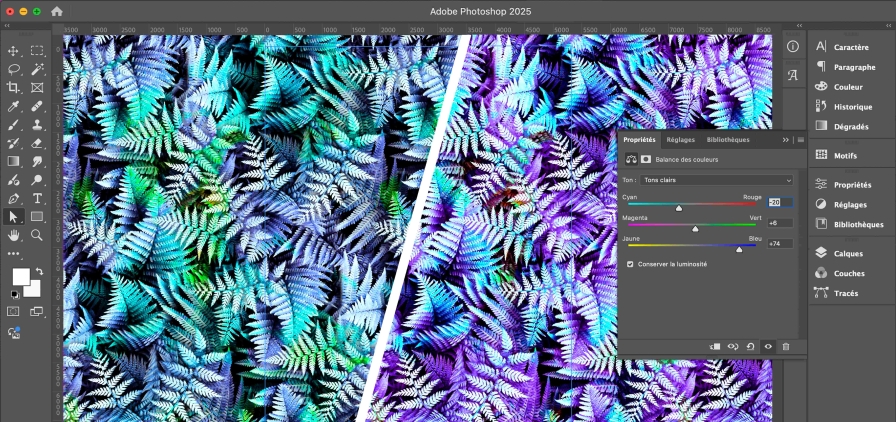Screen dimensions: 896x422
Task: Collapse Properties panel with double chevron
Action: point(786,140)
